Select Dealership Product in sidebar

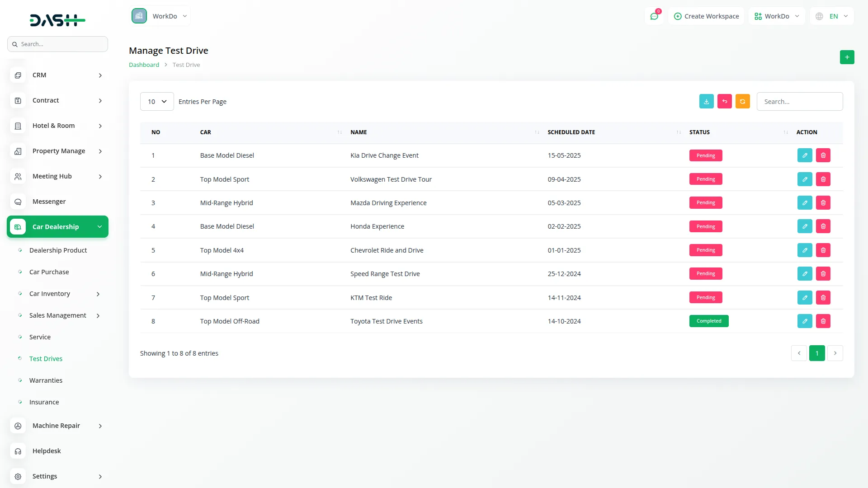tap(58, 250)
